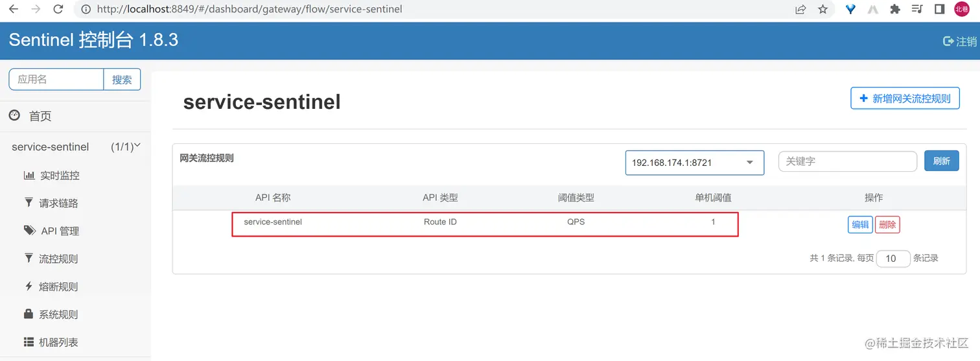Go forward using browser forward arrow

click(x=36, y=9)
